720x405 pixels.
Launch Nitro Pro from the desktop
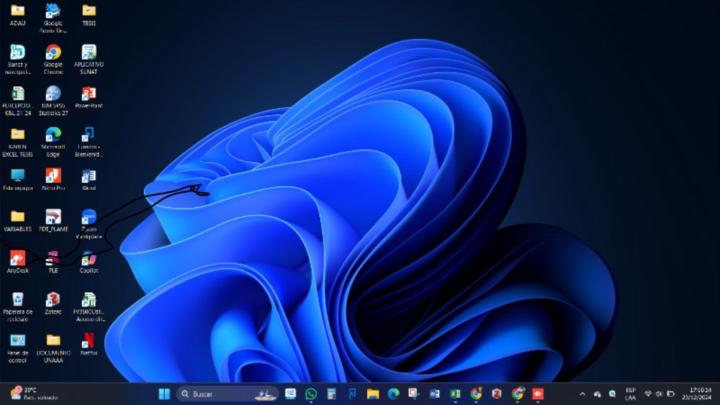click(x=53, y=180)
